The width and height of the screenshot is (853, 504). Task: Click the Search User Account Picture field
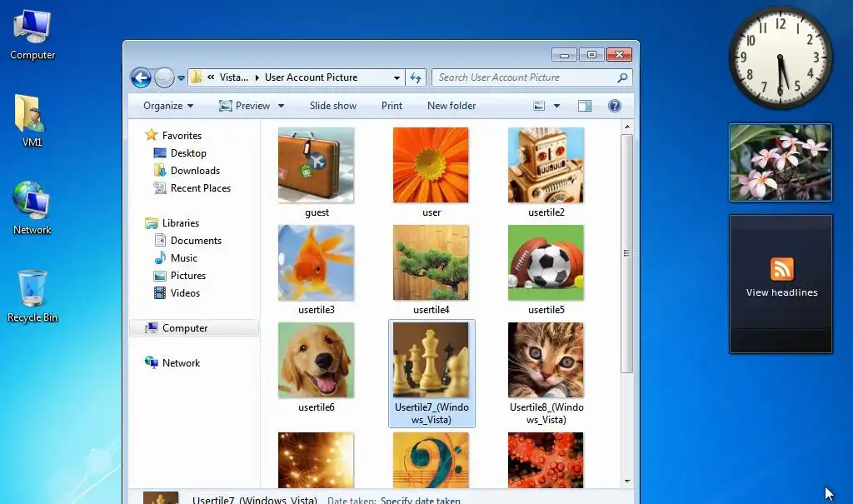[x=532, y=77]
